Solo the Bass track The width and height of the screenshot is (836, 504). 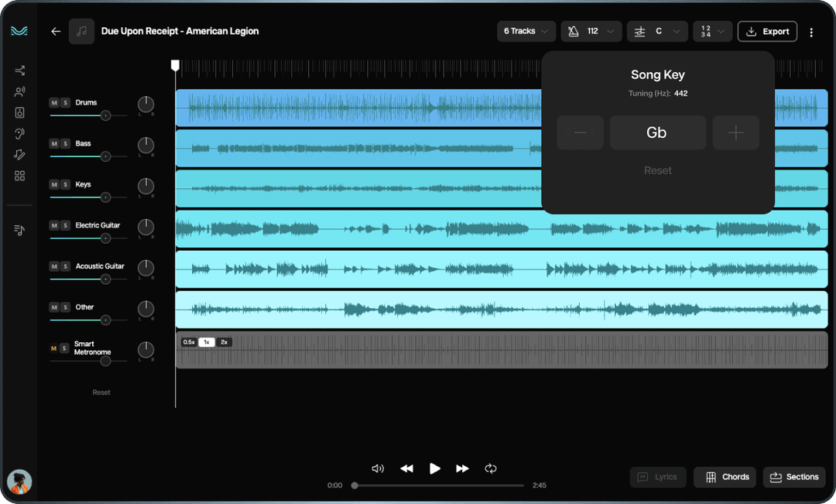pyautogui.click(x=63, y=143)
